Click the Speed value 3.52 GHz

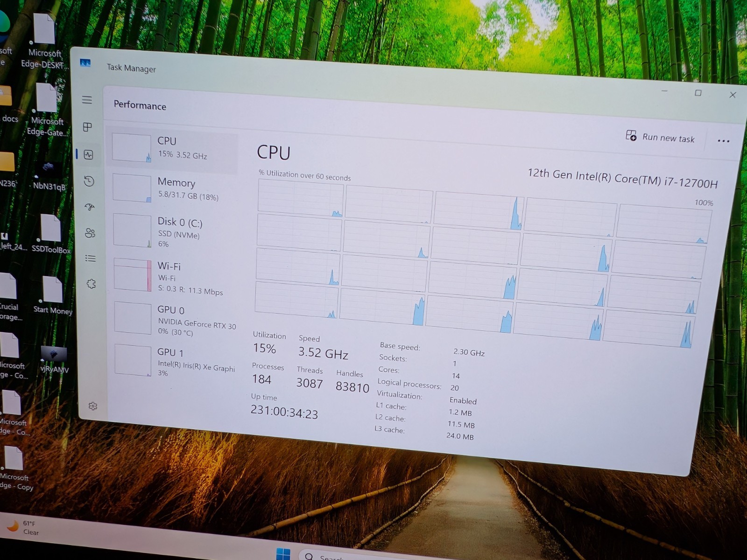coord(323,353)
